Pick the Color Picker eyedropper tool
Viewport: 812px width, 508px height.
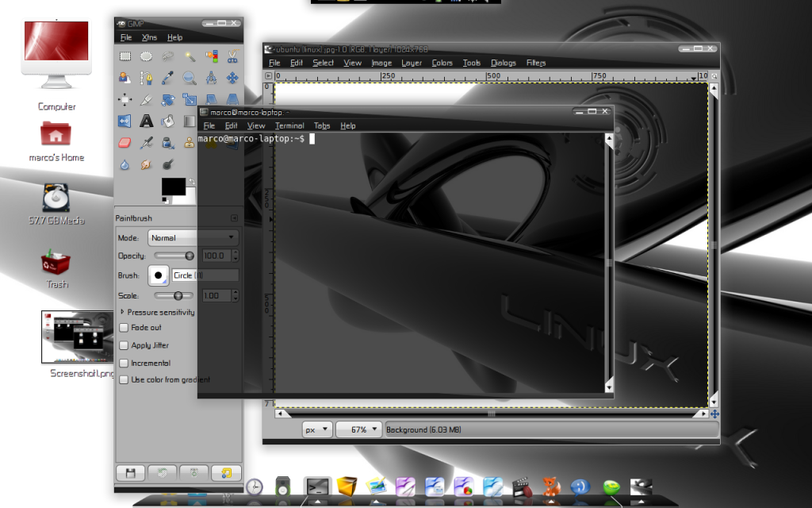pyautogui.click(x=168, y=78)
